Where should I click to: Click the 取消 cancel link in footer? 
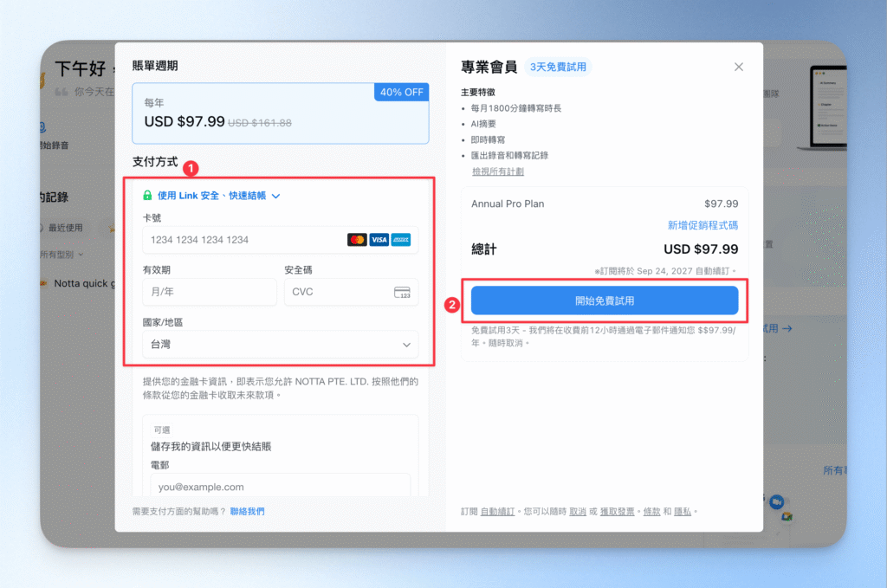[578, 511]
